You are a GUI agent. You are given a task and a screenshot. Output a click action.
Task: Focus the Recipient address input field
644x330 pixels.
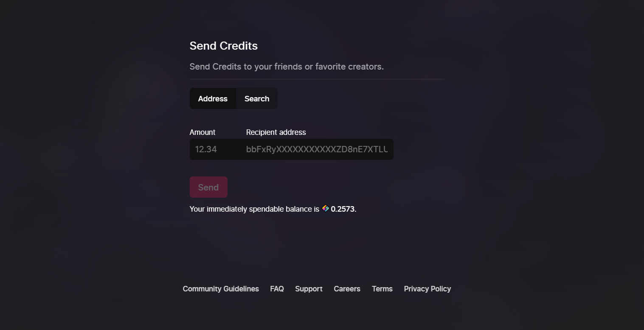click(x=317, y=149)
